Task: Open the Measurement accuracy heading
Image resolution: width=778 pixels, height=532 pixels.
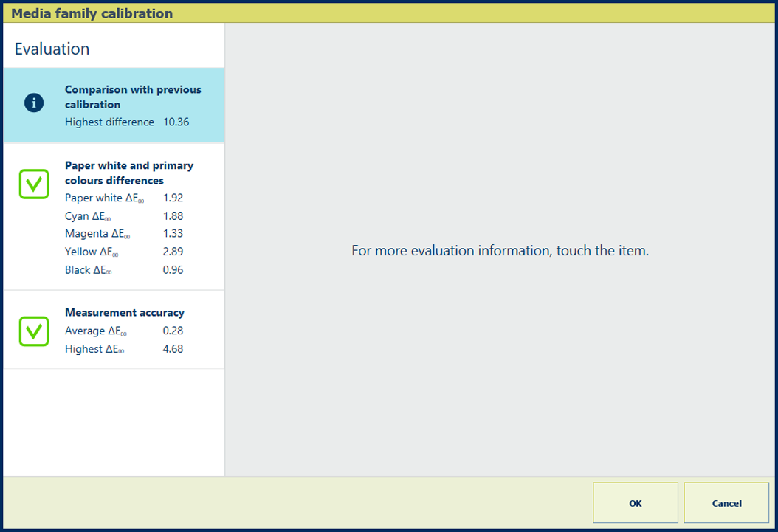Action: [125, 313]
